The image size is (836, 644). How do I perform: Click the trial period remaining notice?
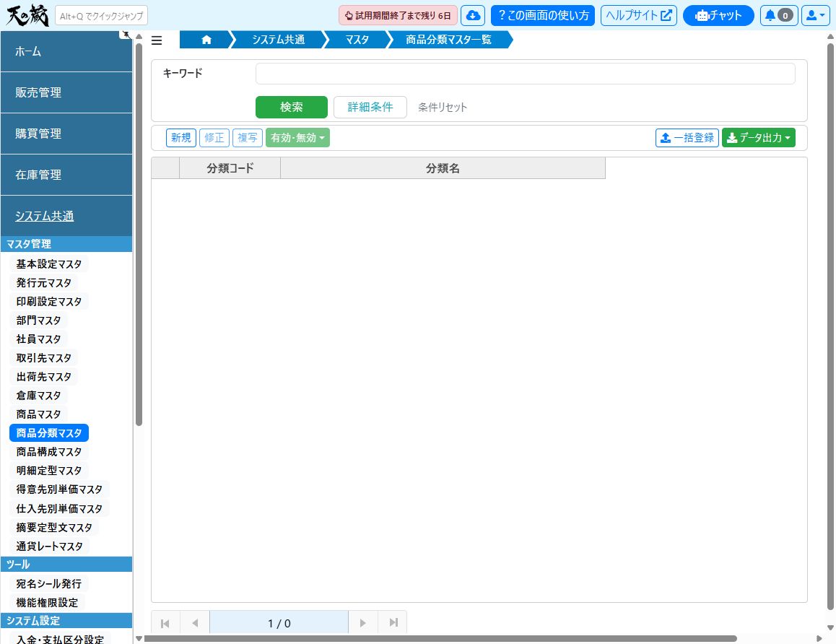pyautogui.click(x=398, y=15)
